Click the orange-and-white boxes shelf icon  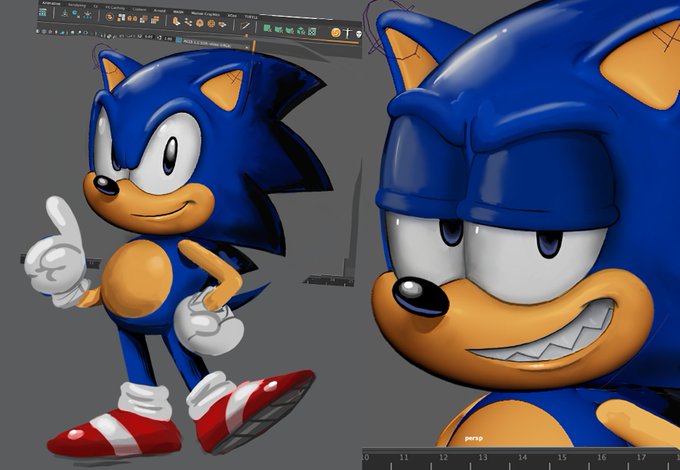[121, 17]
